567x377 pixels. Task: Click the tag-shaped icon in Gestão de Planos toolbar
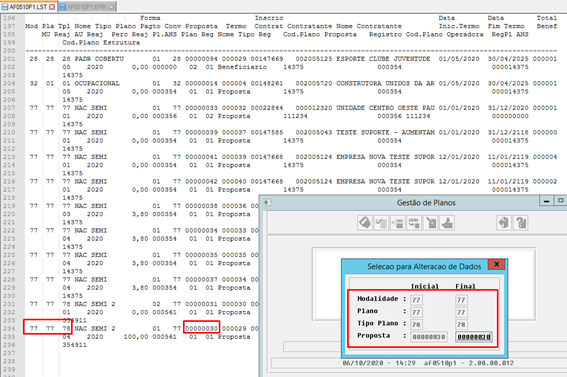click(x=364, y=223)
